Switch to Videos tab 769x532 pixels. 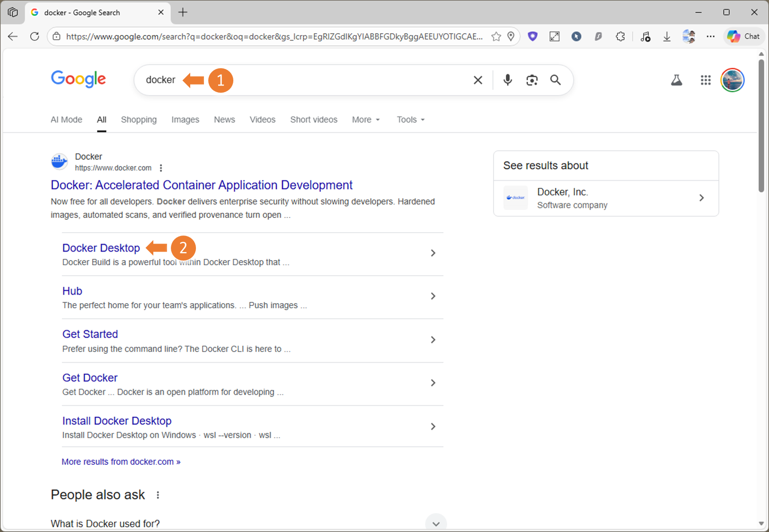pyautogui.click(x=263, y=120)
